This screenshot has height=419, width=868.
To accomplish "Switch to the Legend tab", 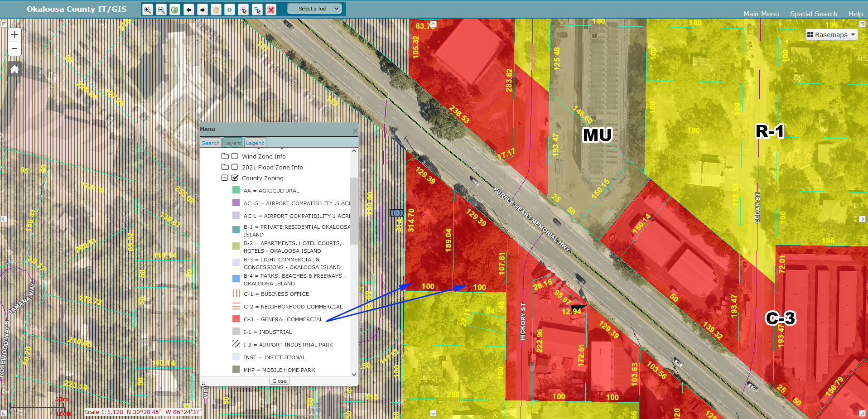I will click(x=255, y=143).
